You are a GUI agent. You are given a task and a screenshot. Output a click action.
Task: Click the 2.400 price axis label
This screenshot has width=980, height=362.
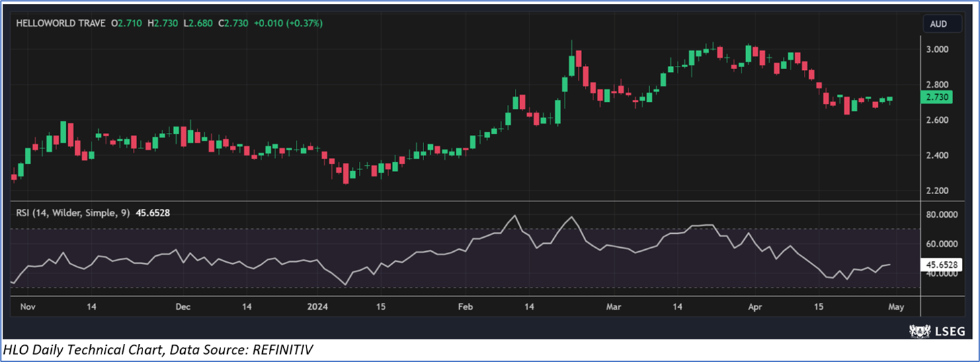pyautogui.click(x=937, y=155)
